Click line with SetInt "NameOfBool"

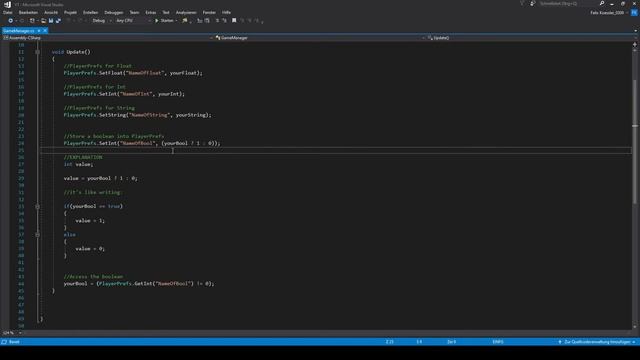click(x=142, y=143)
